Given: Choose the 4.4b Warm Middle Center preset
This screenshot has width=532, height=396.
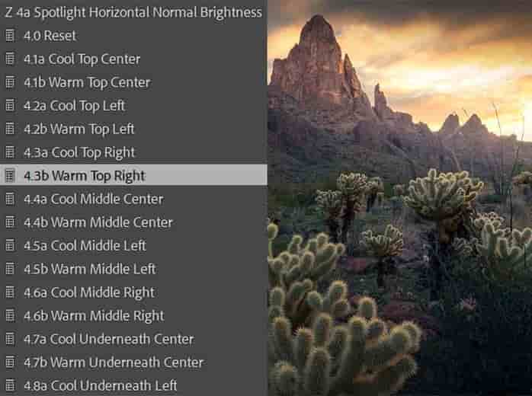Looking at the screenshot, I should point(133,222).
